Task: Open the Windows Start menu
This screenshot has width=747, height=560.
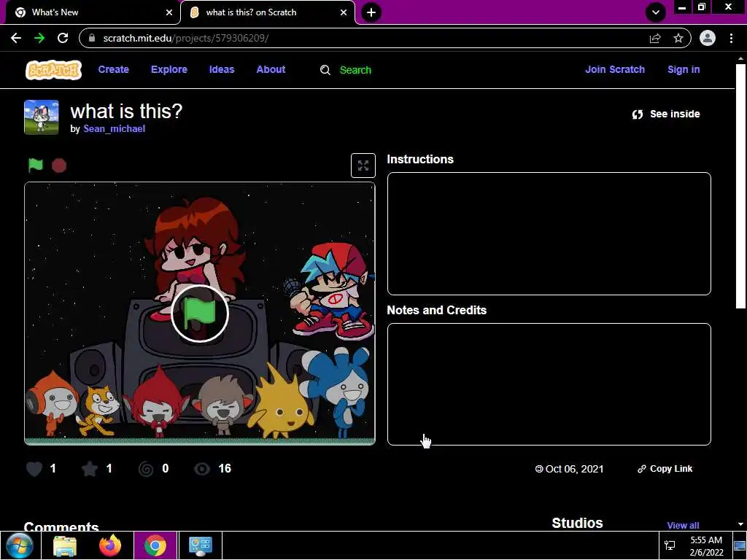Action: coord(20,545)
